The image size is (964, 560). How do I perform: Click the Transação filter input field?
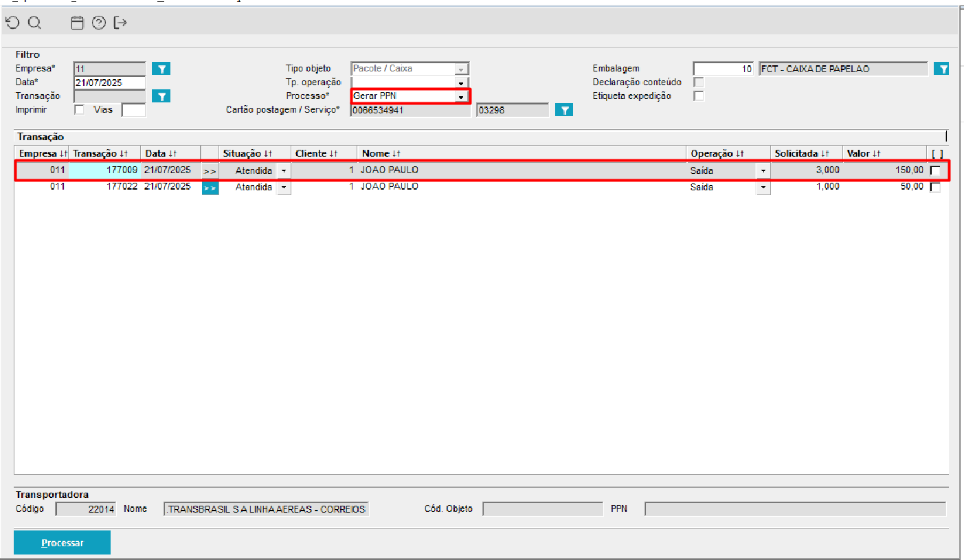[109, 96]
